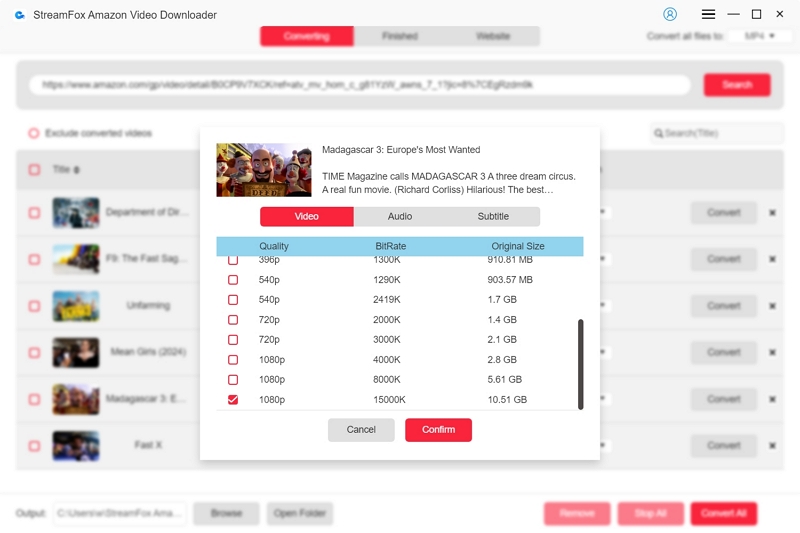Remove the F9: The Fast Saga row with X
The image size is (800, 533).
(x=772, y=259)
